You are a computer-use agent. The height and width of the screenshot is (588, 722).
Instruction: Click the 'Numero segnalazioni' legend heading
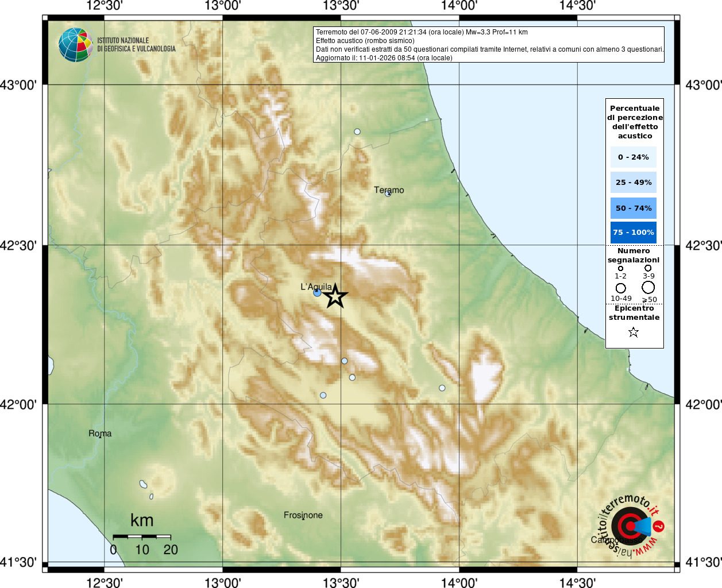pyautogui.click(x=634, y=256)
